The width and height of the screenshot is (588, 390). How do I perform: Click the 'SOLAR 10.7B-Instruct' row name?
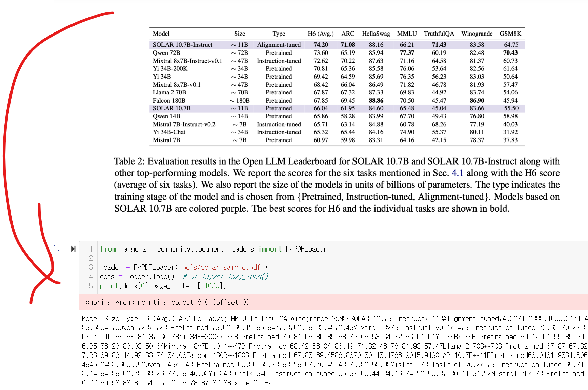pos(182,45)
